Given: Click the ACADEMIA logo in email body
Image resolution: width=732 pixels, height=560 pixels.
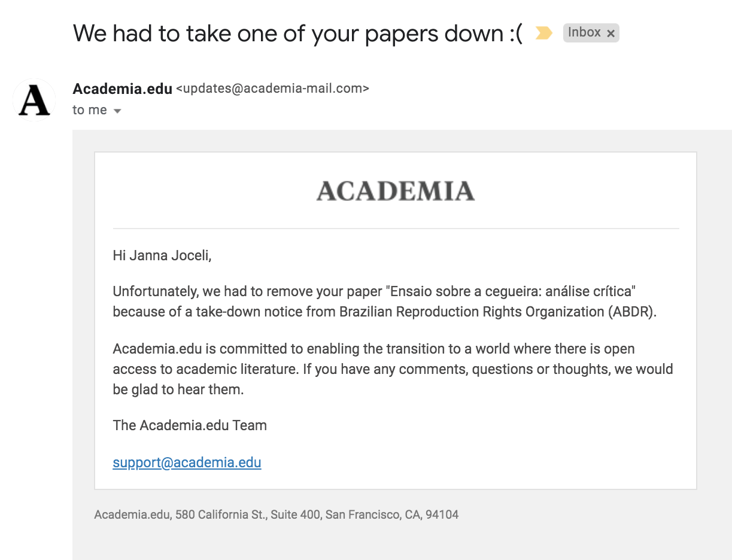Looking at the screenshot, I should (x=395, y=191).
